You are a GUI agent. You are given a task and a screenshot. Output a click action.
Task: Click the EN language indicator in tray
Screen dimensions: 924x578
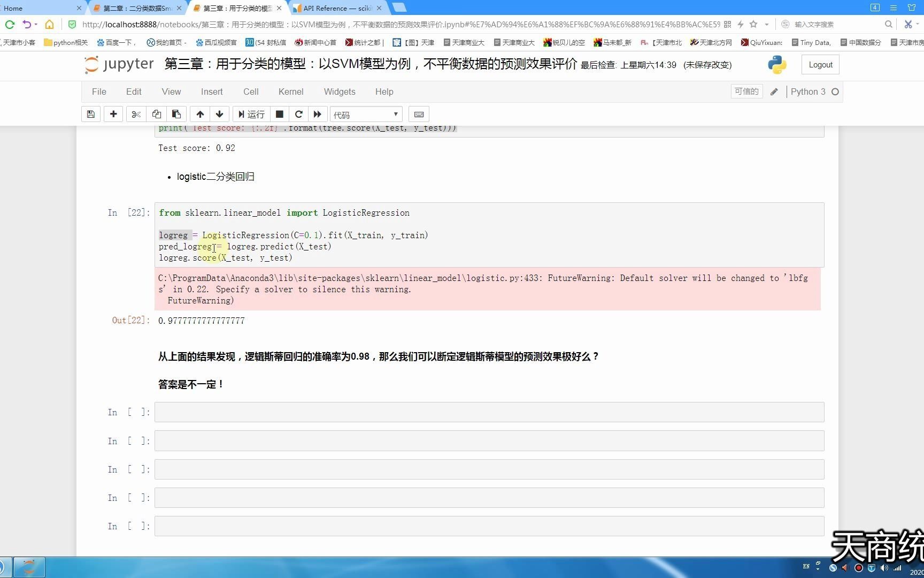pyautogui.click(x=806, y=566)
